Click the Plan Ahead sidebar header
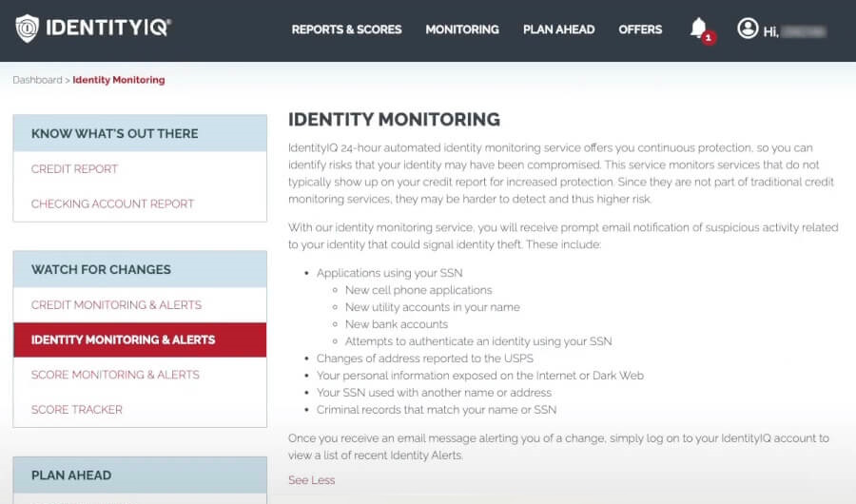 click(140, 475)
